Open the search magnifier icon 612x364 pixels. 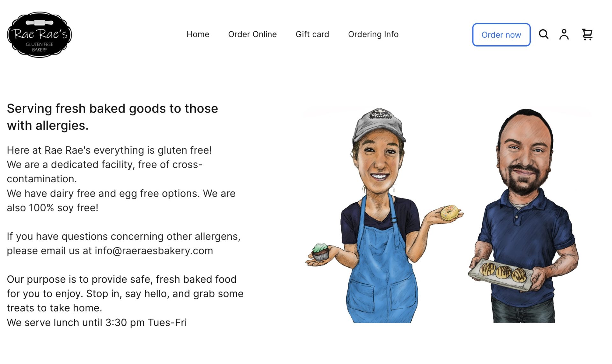click(x=543, y=34)
